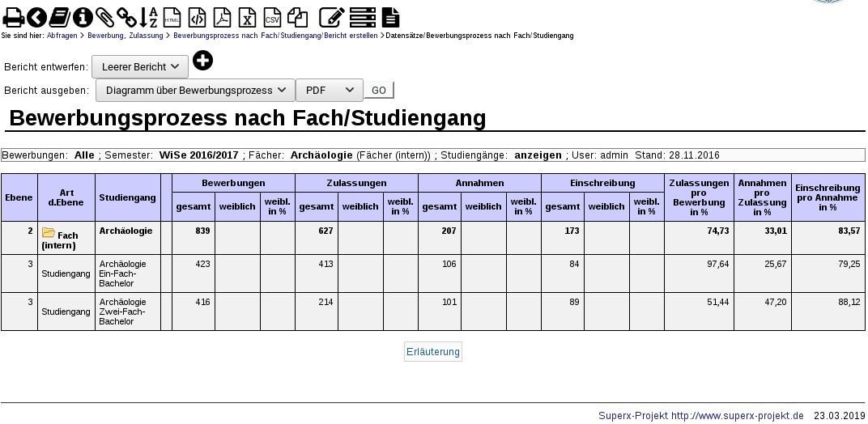Open the PDF format dropdown
This screenshot has width=868, height=424.
[330, 90]
